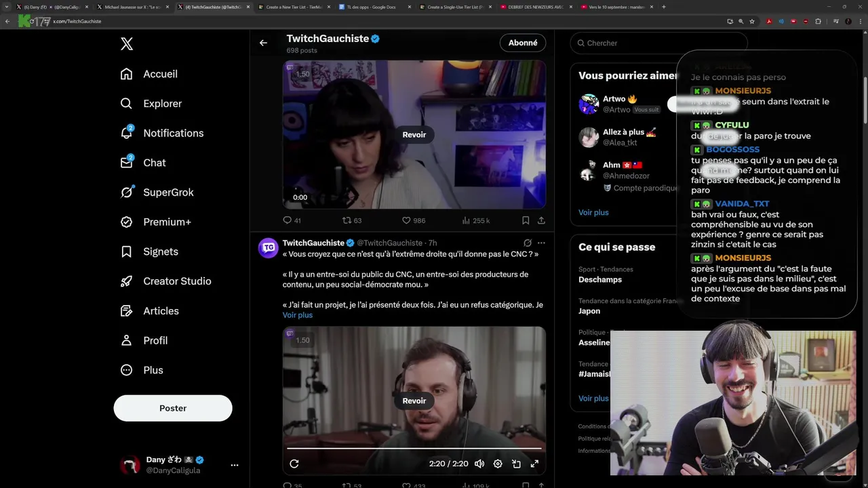Click Voir plus under Ce qui se passe
The width and height of the screenshot is (868, 488).
(x=593, y=399)
